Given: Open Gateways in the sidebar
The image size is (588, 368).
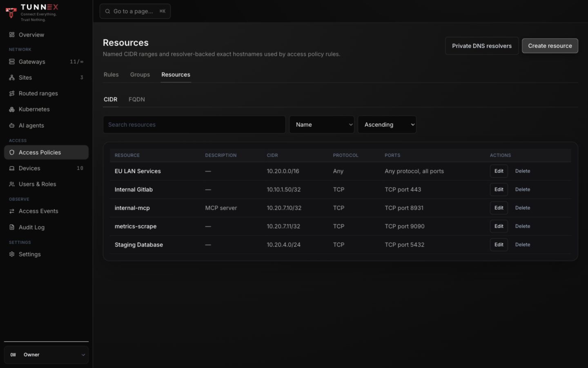Looking at the screenshot, I should click(x=46, y=62).
